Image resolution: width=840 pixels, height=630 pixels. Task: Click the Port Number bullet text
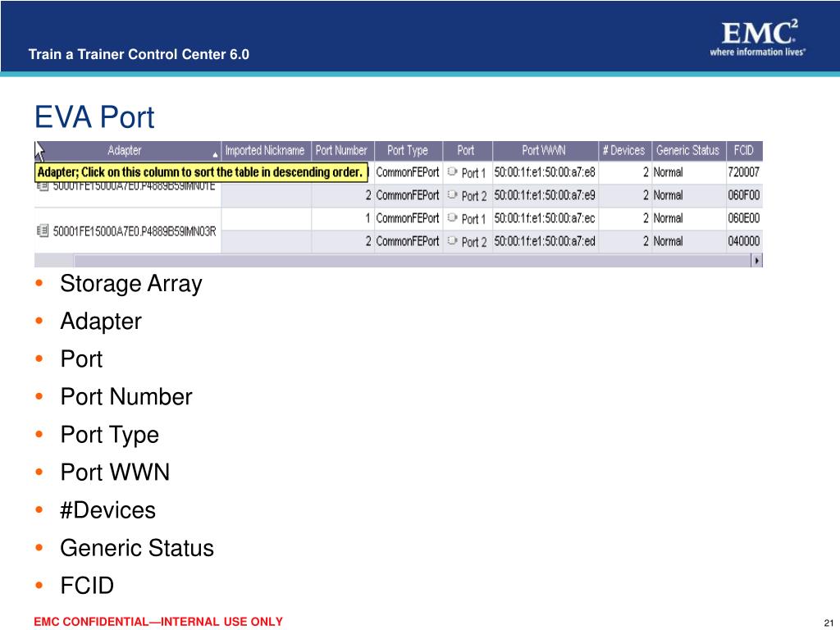tap(126, 397)
